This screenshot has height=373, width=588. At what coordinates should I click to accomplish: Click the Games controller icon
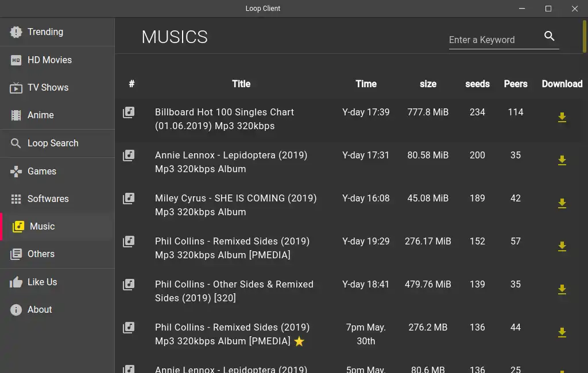point(16,171)
